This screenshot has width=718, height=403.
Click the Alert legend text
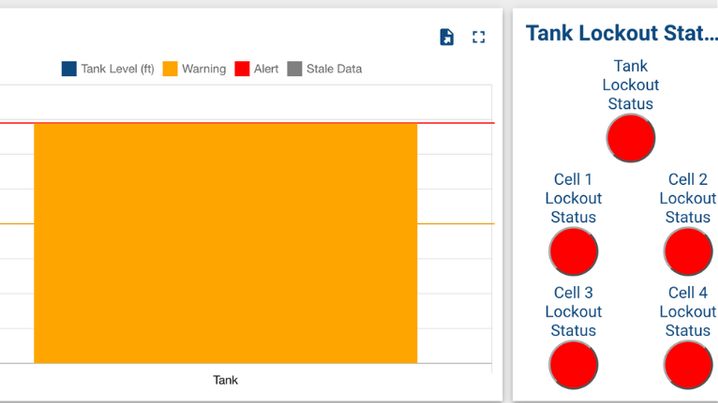coord(266,69)
